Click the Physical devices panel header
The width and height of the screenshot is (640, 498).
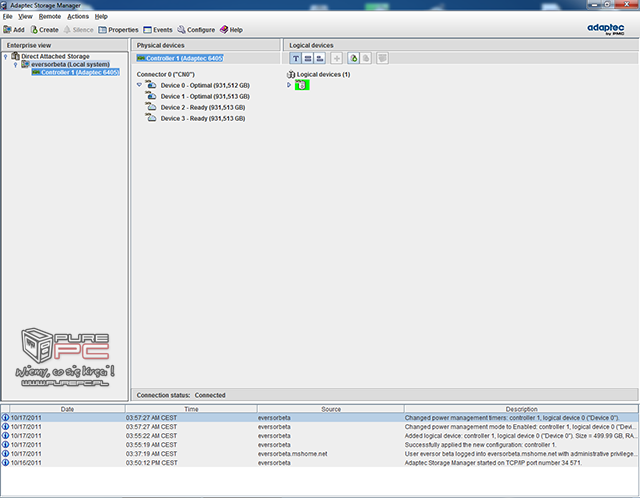click(206, 45)
